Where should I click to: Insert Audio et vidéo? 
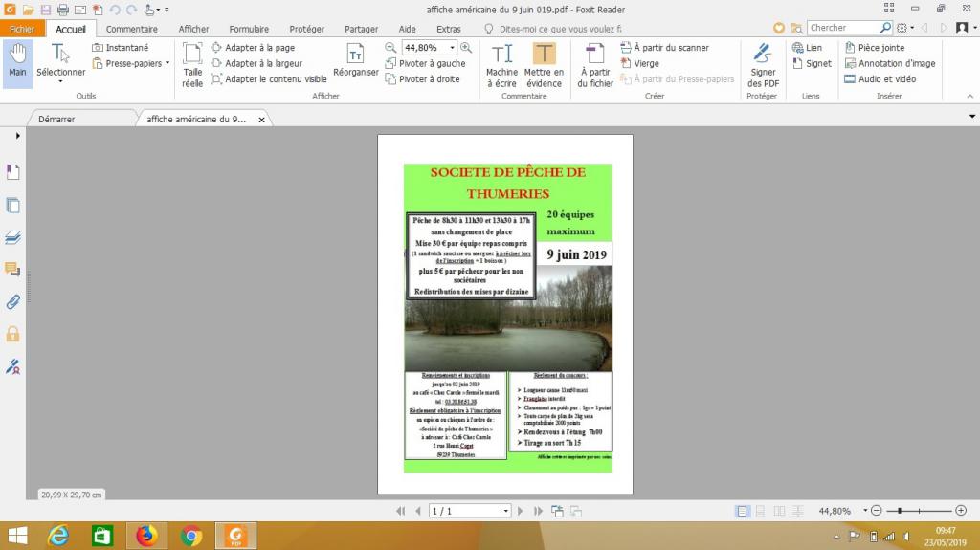(x=880, y=78)
